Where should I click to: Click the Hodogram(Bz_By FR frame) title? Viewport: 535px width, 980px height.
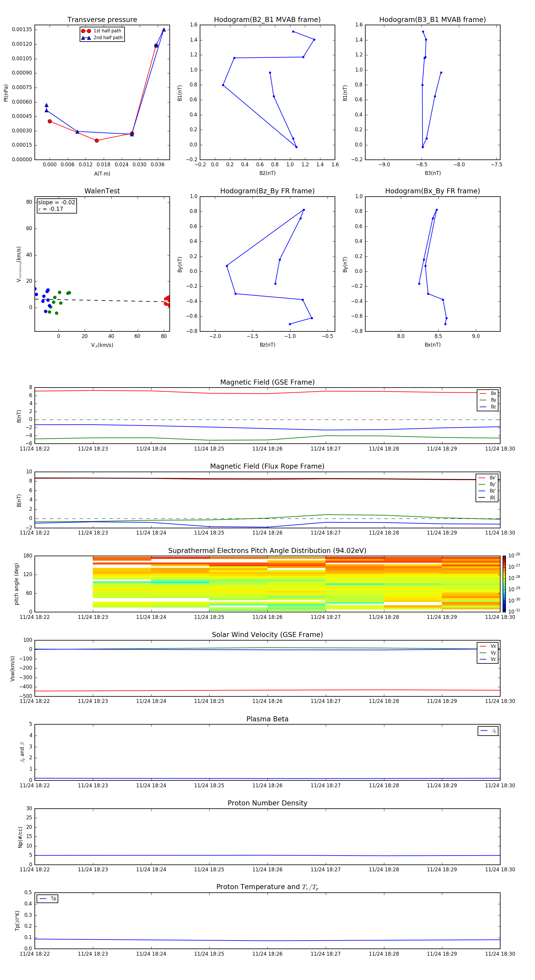pyautogui.click(x=267, y=191)
